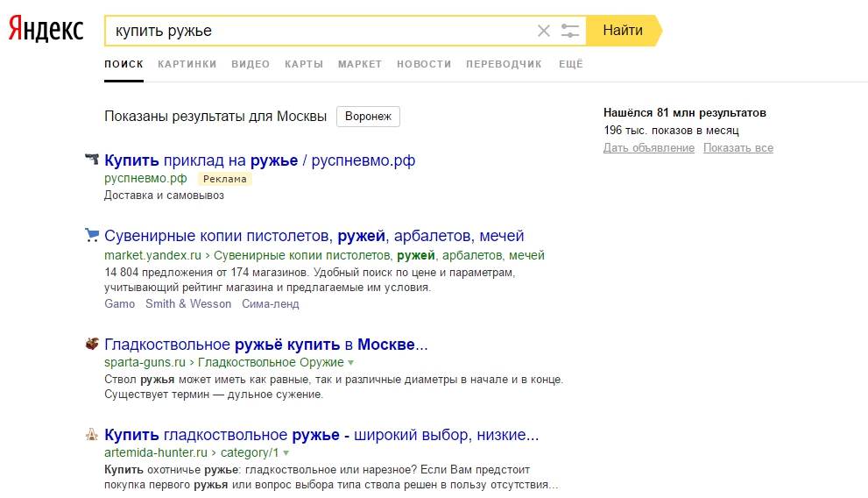Click the Показать все link
Viewport: 868px width, 498px height.
click(738, 148)
